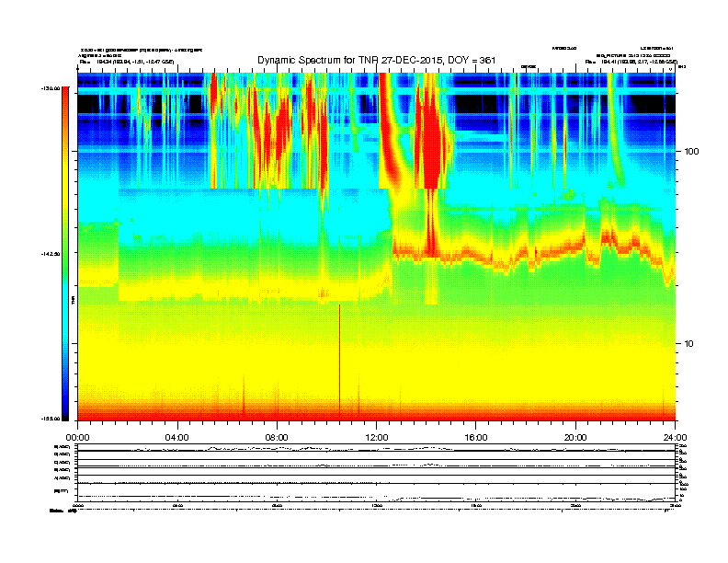728x563 pixels.
Task: Click the tall thin red spike near 10:30
Action: pyautogui.click(x=339, y=358)
